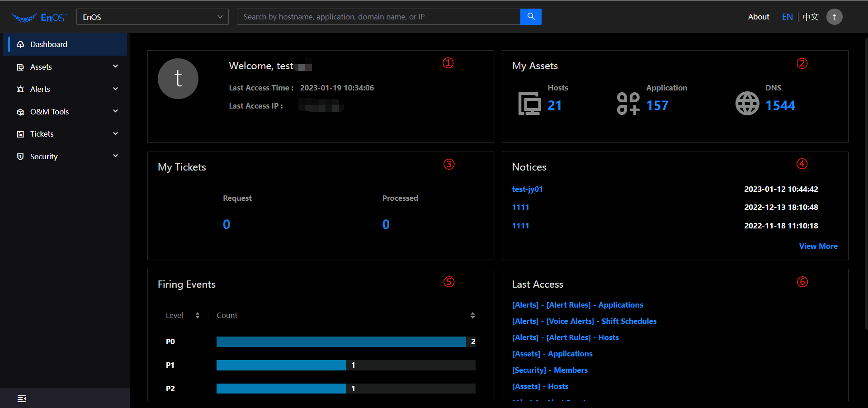868x408 pixels.
Task: Click the sidebar collapse icon at bottom left
Action: point(22,398)
